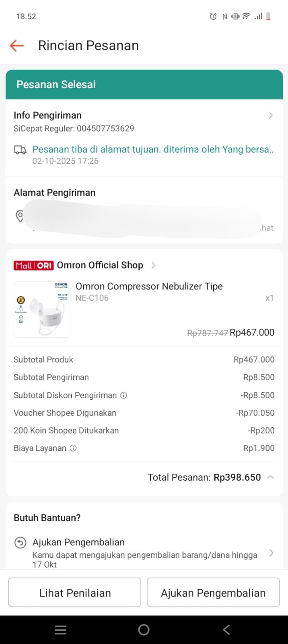
Task: Tap the delivery truck icon
Action: click(x=20, y=150)
